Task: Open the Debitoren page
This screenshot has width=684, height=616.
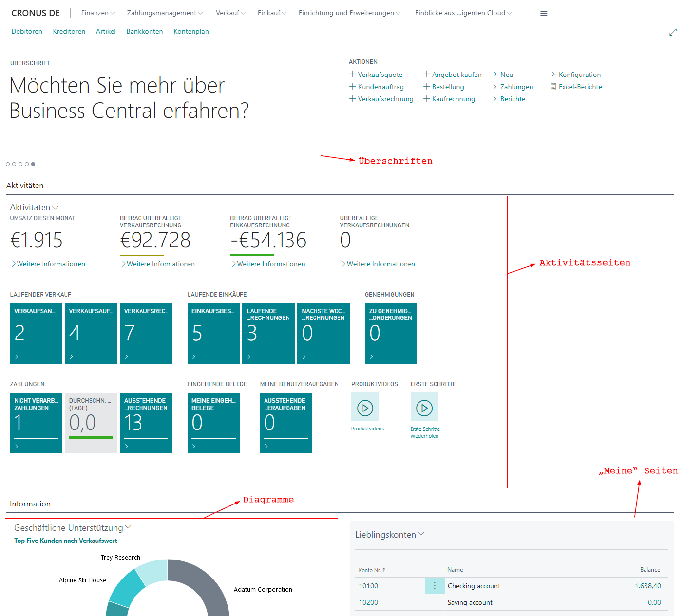Action: (x=27, y=31)
